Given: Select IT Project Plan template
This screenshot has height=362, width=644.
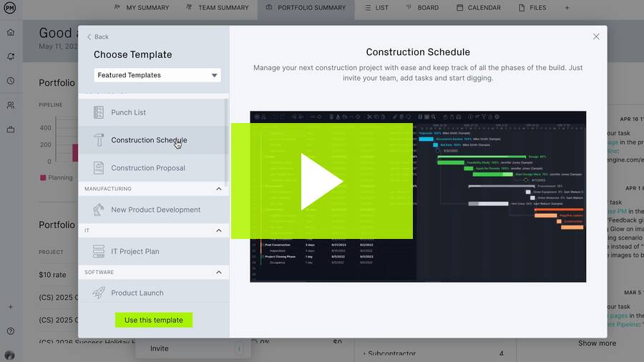Looking at the screenshot, I should click(x=154, y=251).
